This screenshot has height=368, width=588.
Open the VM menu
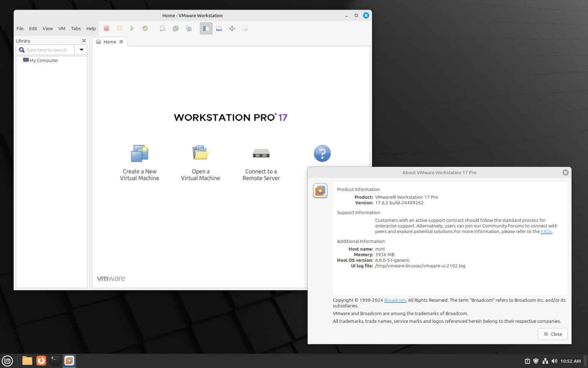[x=62, y=28]
